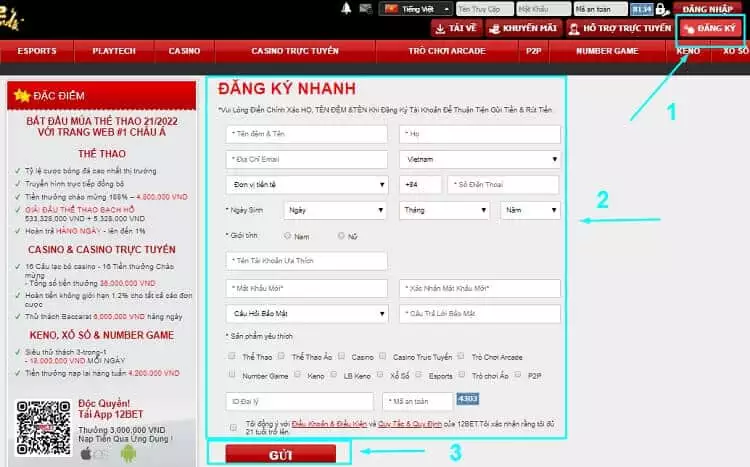Click the form captcha image 4383
Image resolution: width=750 pixels, height=467 pixels.
point(467,399)
